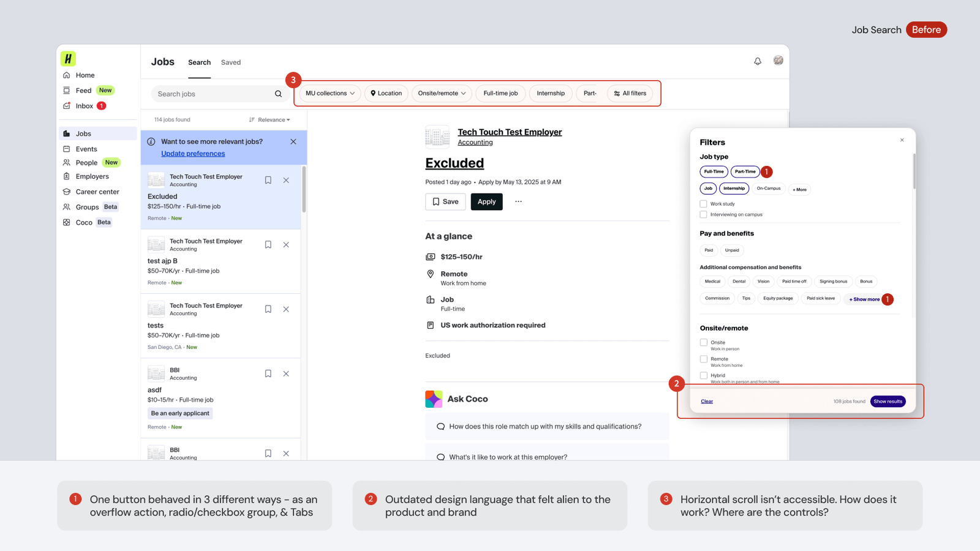Apply the Full-time job quick filter

(x=500, y=94)
